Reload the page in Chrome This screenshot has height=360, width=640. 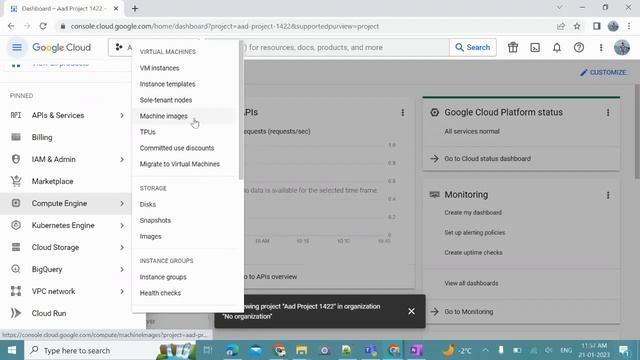[43, 26]
